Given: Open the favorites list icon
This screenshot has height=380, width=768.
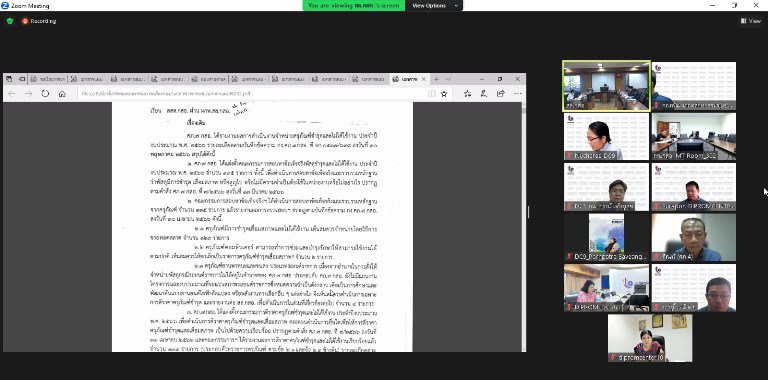Looking at the screenshot, I should pos(467,94).
